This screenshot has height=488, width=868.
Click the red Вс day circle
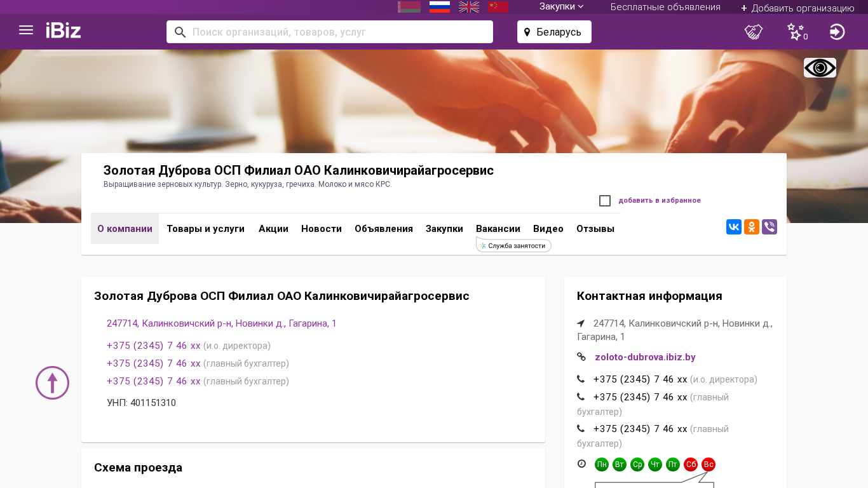pyautogui.click(x=709, y=464)
